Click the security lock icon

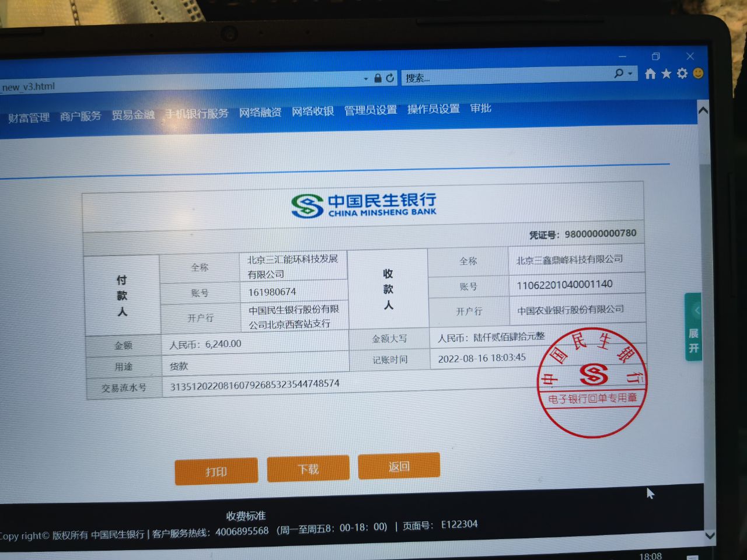click(x=378, y=78)
